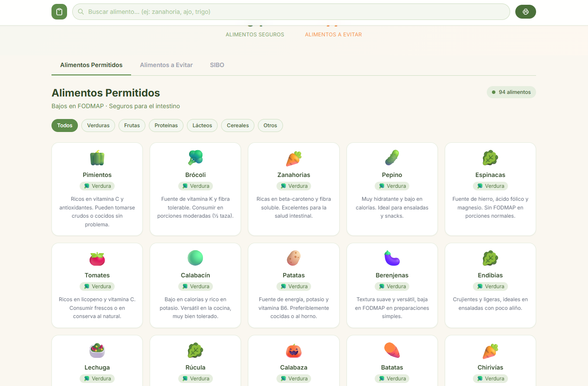Click the clipboard logo icon
588x386 pixels.
[59, 12]
